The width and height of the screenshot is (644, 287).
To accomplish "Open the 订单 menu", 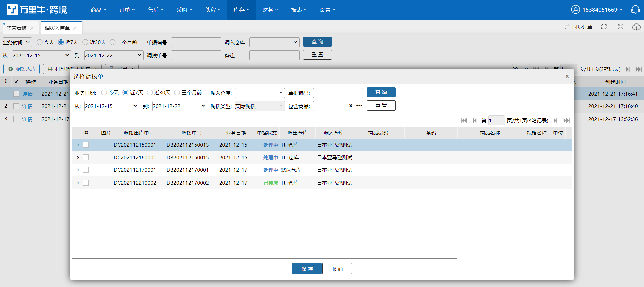I will [127, 10].
